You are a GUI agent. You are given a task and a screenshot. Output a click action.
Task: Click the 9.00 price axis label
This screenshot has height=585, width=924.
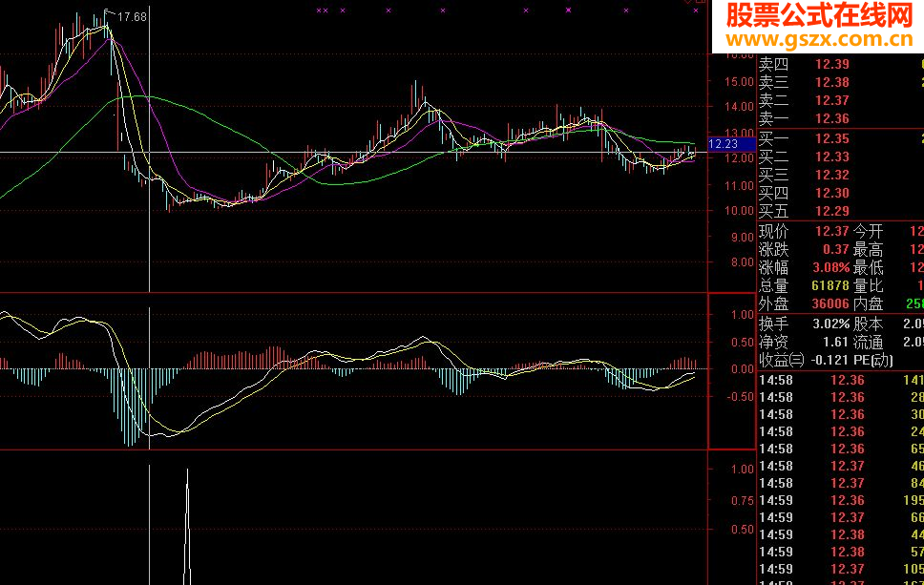743,238
